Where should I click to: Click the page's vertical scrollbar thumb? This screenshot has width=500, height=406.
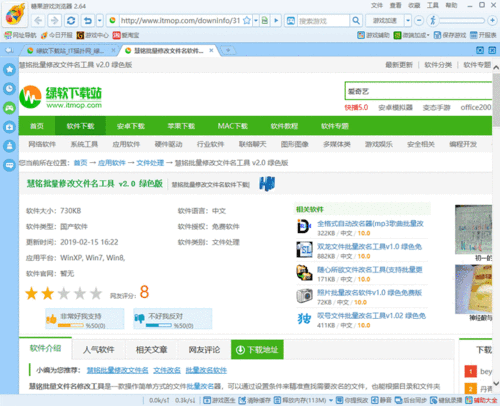[496, 100]
